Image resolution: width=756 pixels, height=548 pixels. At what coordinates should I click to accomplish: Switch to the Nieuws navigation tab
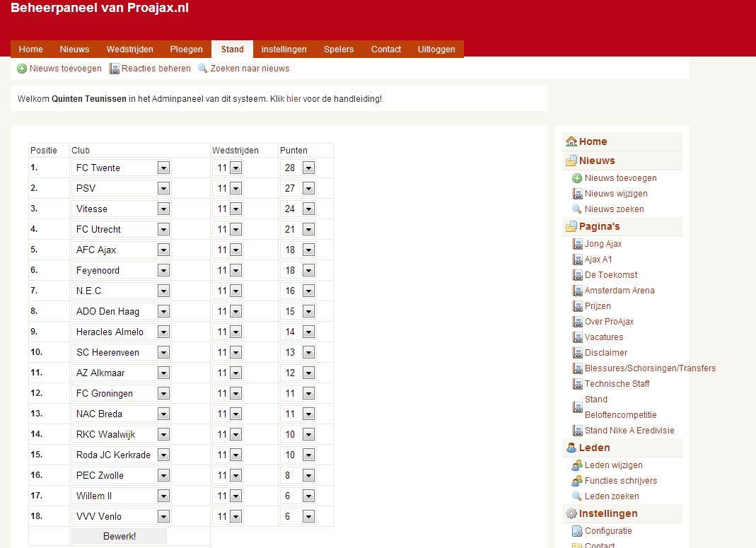pyautogui.click(x=74, y=49)
